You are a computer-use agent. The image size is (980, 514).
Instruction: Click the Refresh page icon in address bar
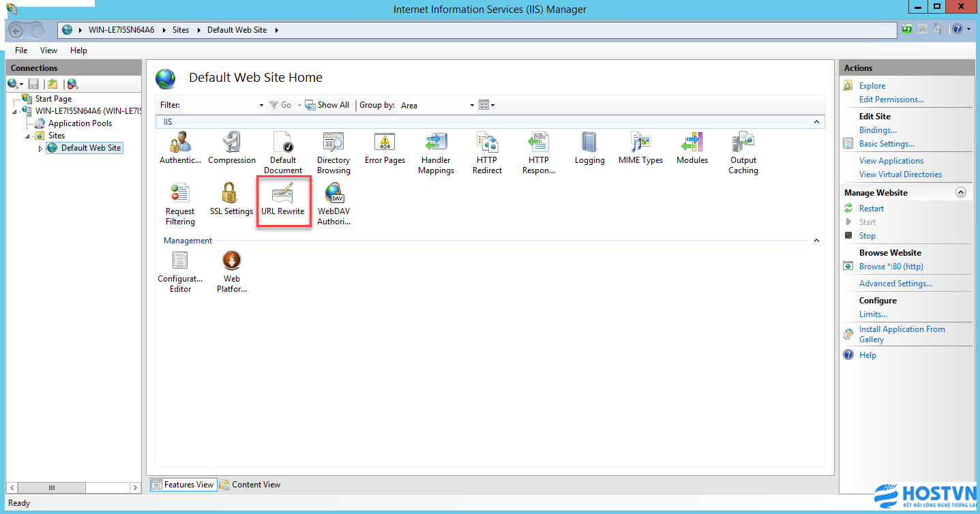click(907, 29)
